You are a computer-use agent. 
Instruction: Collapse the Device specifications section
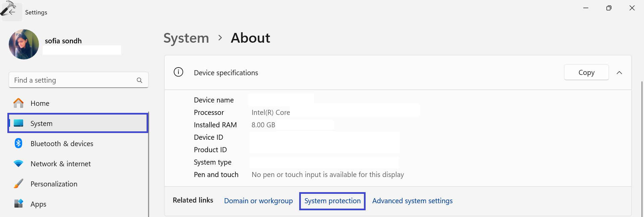(x=619, y=73)
